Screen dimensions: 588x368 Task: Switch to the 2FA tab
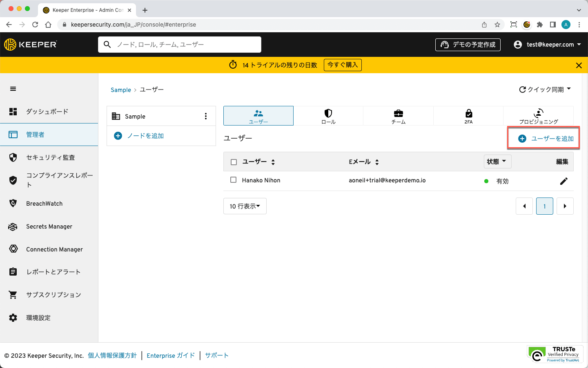468,116
